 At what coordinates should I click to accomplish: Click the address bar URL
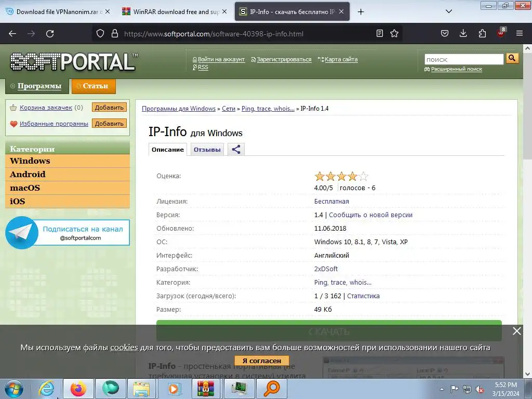pos(214,34)
